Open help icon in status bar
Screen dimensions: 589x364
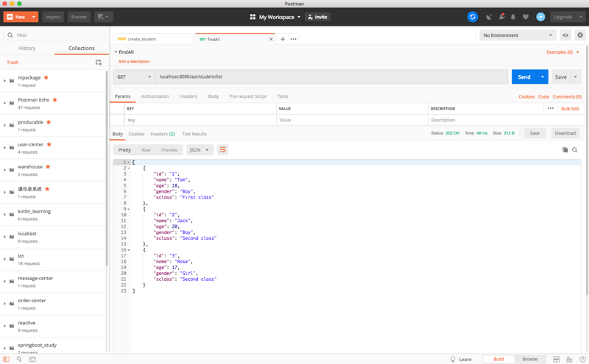582,359
